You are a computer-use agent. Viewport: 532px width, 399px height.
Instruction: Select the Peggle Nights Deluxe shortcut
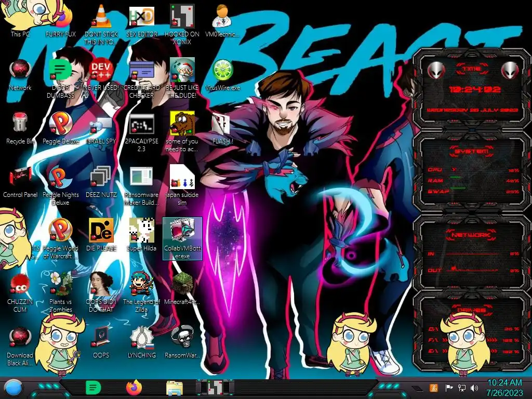coord(60,186)
